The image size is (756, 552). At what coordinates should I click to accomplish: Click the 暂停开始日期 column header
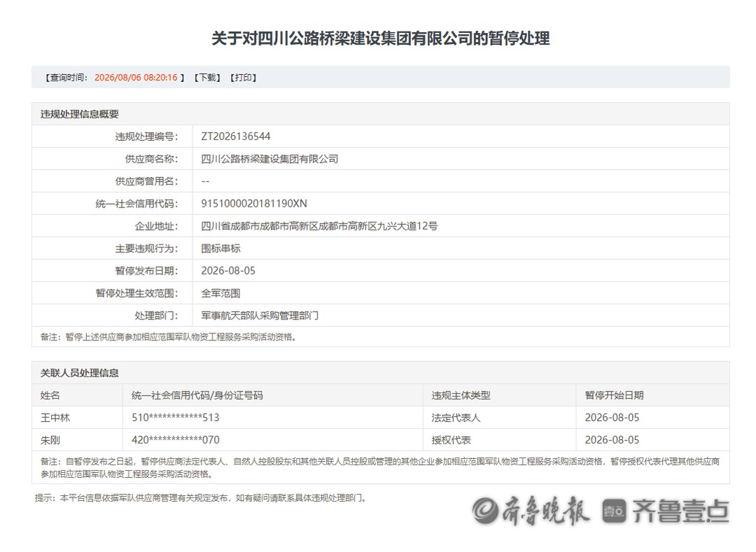coord(615,396)
